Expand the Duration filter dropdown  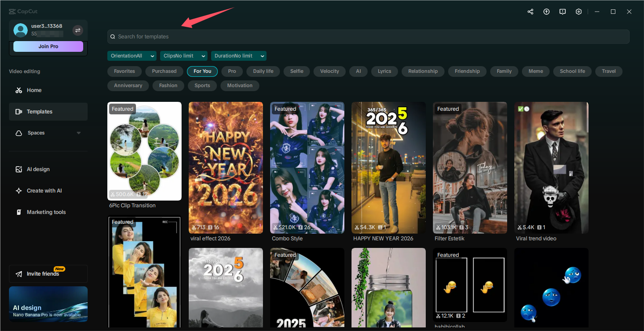click(238, 55)
